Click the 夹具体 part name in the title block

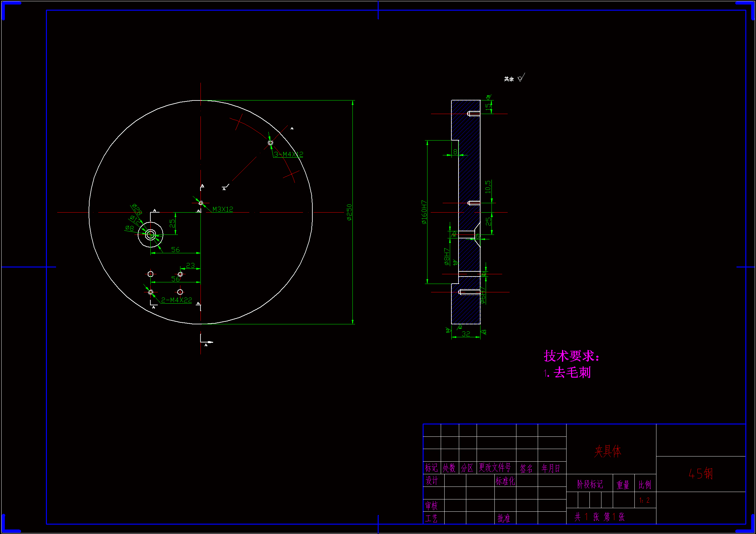608,451
